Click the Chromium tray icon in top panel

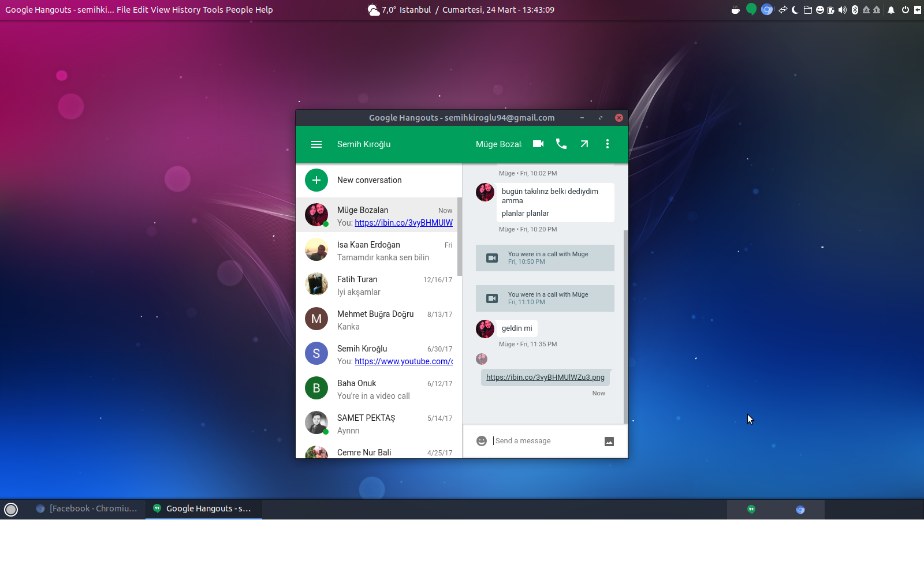click(767, 9)
